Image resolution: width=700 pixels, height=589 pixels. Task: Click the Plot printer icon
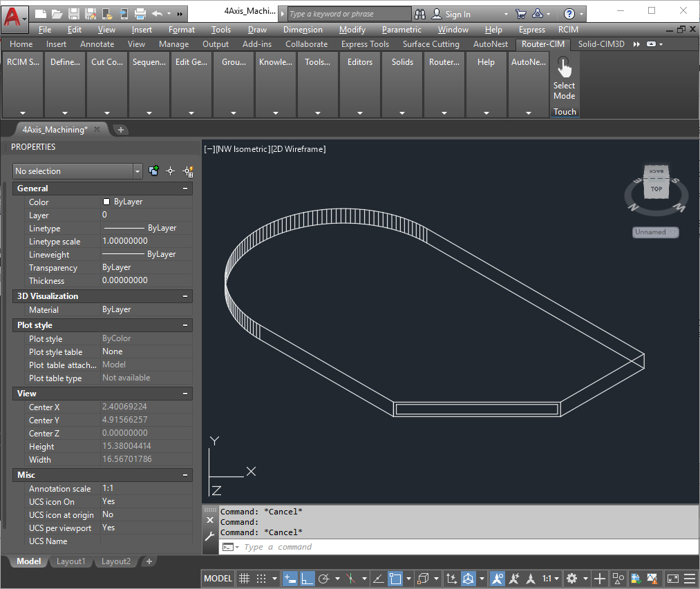(x=140, y=14)
